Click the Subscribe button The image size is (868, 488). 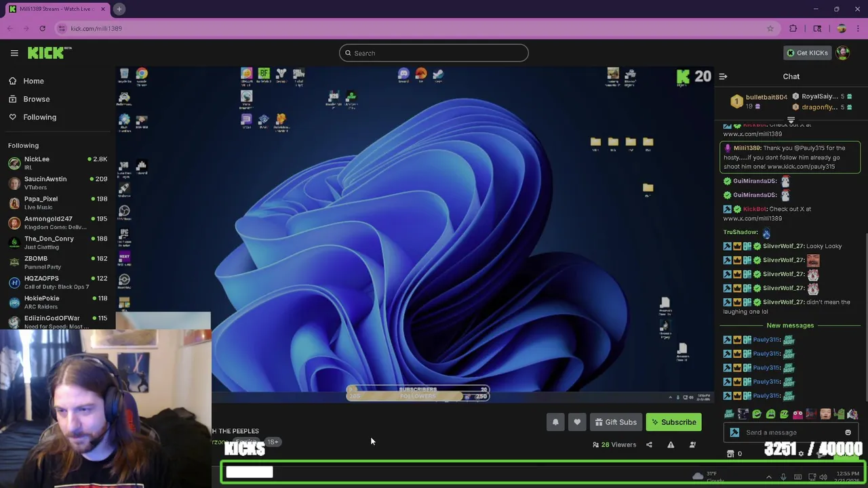[x=674, y=422]
